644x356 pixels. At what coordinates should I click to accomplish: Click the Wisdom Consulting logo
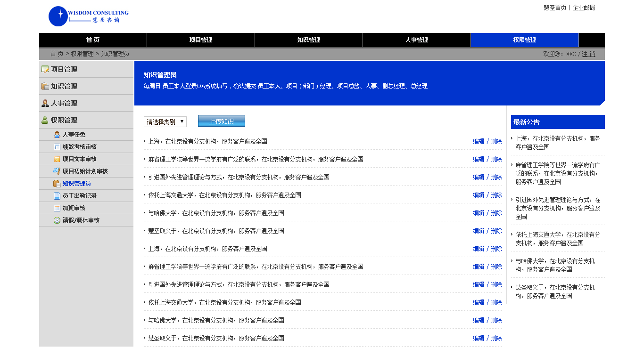(x=89, y=16)
